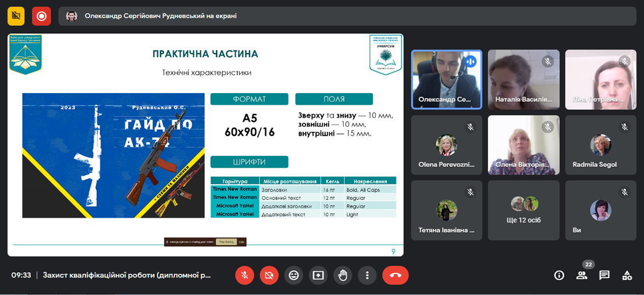This screenshot has width=644, height=295.
Task: Select Олена Віктор... video tile
Action: pos(524,145)
